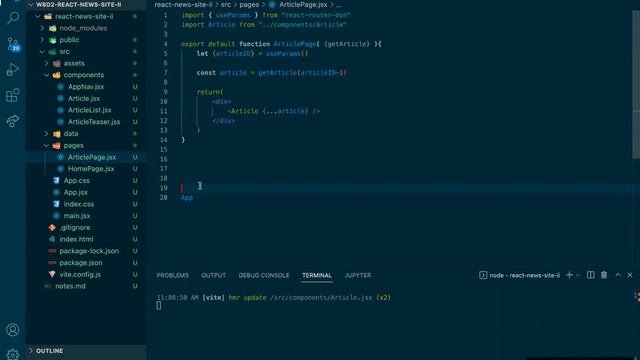Close the terminal panel

pyautogui.click(x=630, y=275)
